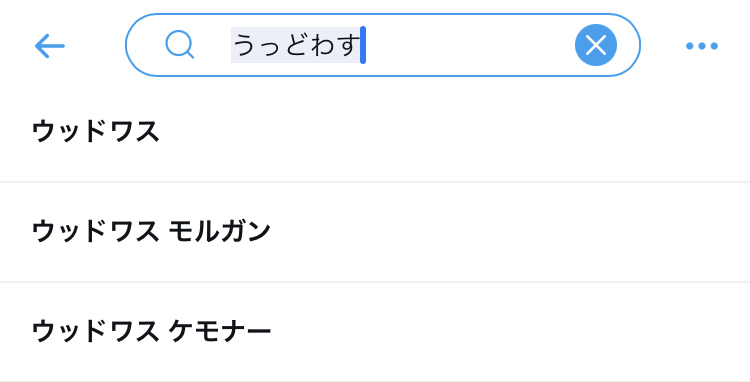Image resolution: width=750 pixels, height=382 pixels.
Task: Open the third suggestion row mentioning ケモナー
Action: coord(375,332)
